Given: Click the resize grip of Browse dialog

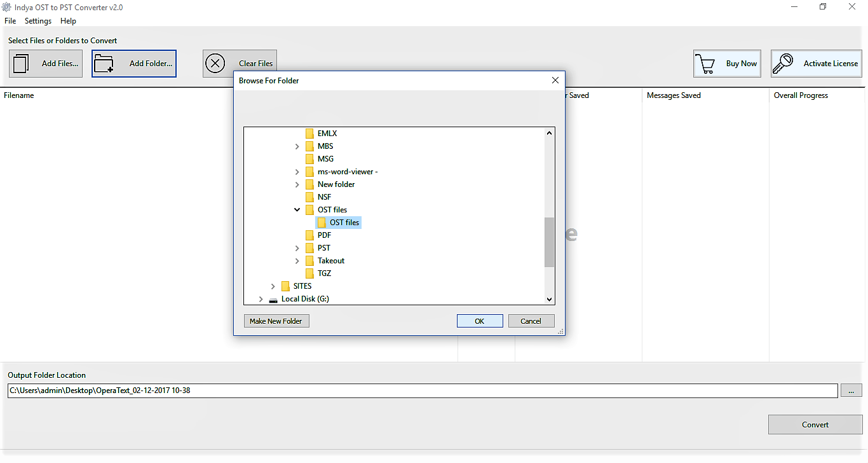Looking at the screenshot, I should pyautogui.click(x=560, y=331).
